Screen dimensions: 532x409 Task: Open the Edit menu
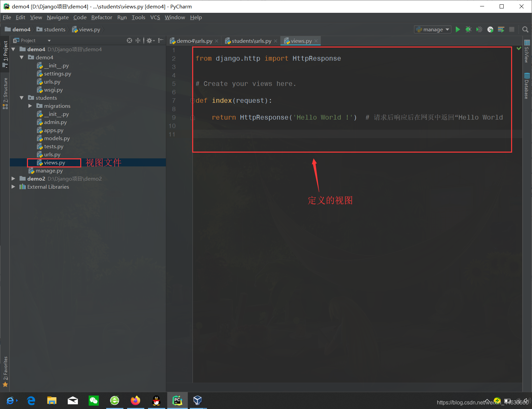click(20, 17)
